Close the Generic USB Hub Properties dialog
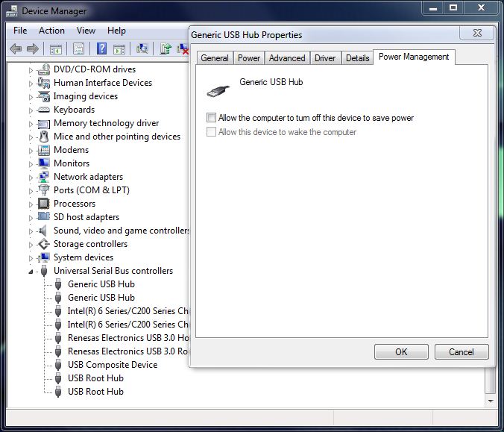This screenshot has height=432, width=504. coord(477,33)
